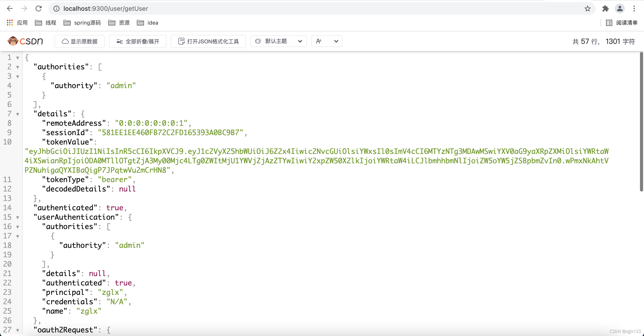Click line number 12 in gutter
Viewport: 644px width, 336px height.
click(7, 189)
